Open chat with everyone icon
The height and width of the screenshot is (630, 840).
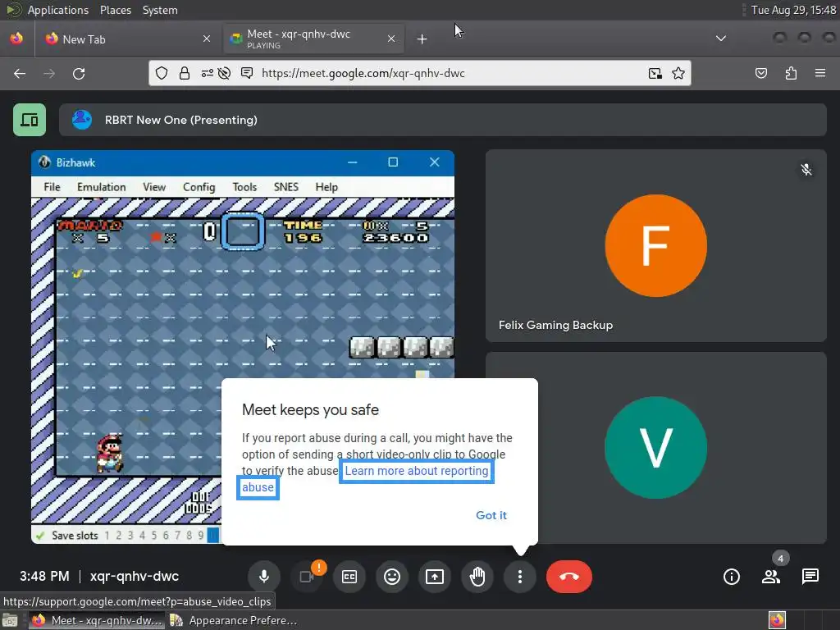810,577
